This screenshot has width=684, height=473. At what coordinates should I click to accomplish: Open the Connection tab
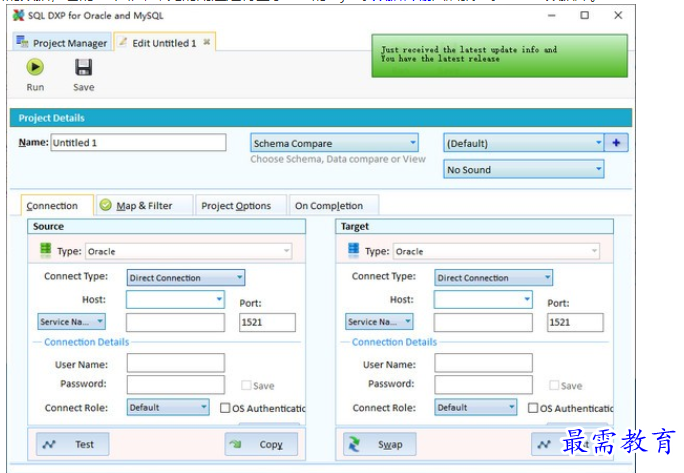click(57, 206)
